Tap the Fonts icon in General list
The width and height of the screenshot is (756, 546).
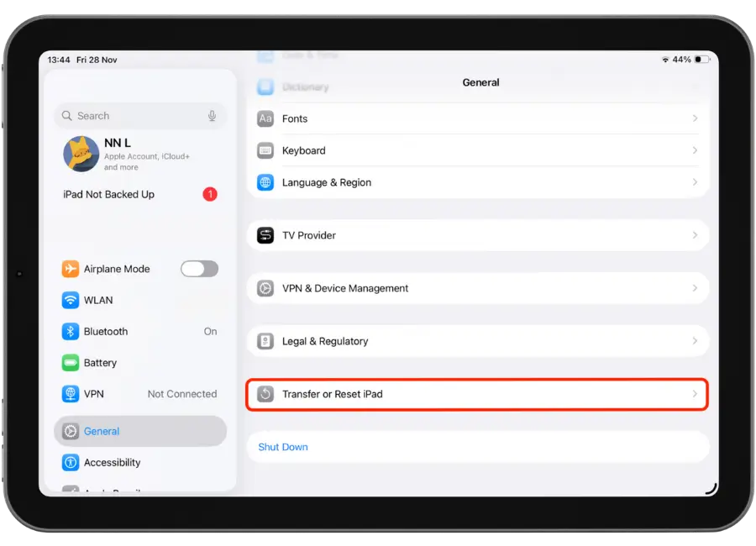click(x=265, y=118)
